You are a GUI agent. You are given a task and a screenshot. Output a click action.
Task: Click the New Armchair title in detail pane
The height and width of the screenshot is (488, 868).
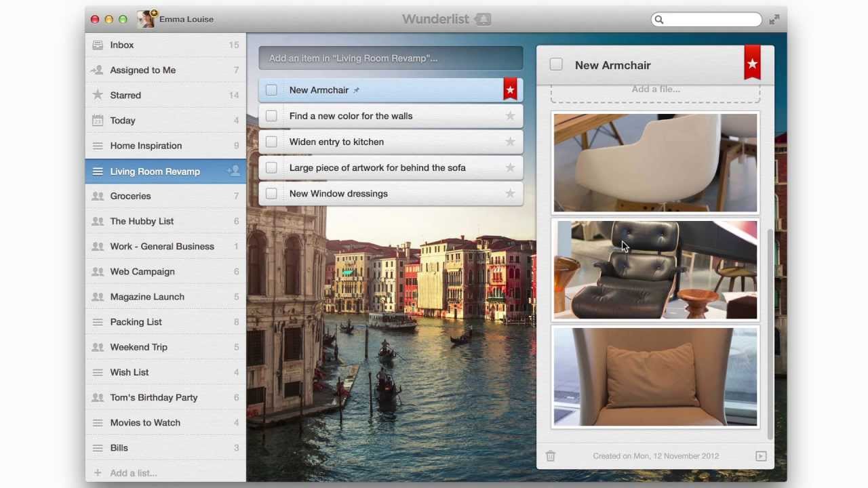pyautogui.click(x=613, y=65)
